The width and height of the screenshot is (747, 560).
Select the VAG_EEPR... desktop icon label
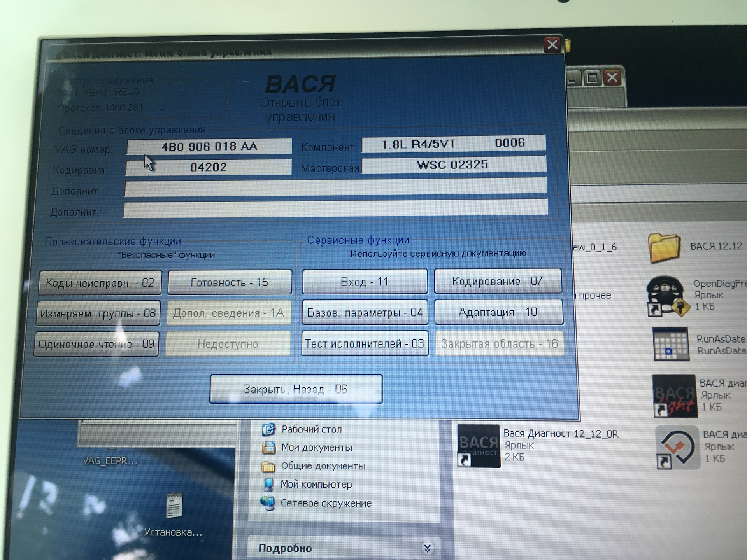point(110,461)
